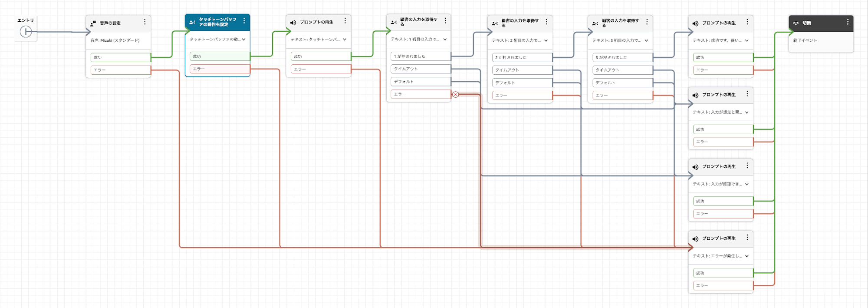Select デフォルト branch of 1桁目の入力 block
868x308 pixels.
pos(421,82)
